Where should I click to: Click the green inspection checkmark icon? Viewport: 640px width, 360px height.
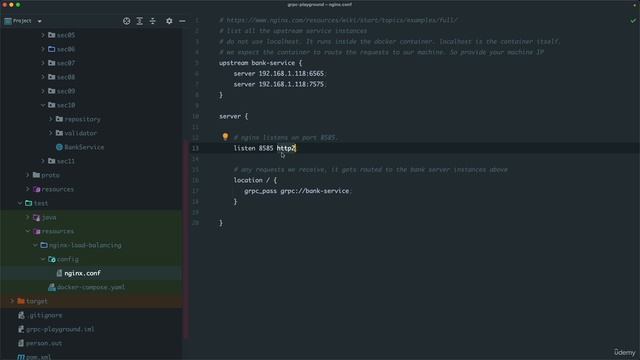click(633, 20)
